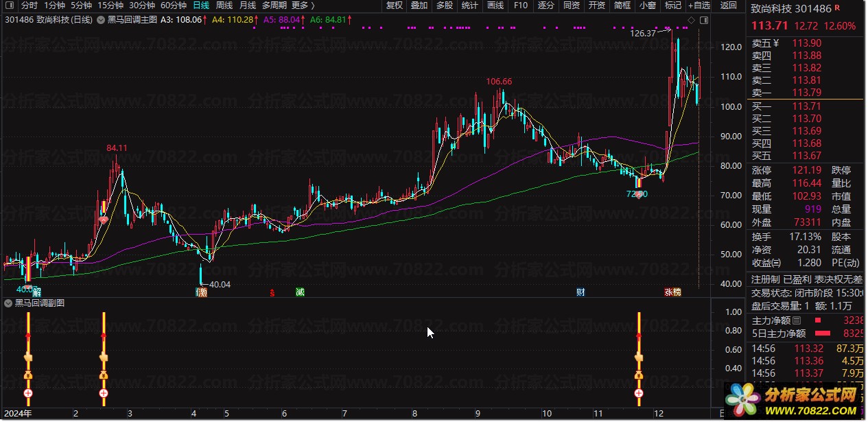Expand the 黑马回调副图 indicator dropdown
The width and height of the screenshot is (868, 422).
[8, 303]
